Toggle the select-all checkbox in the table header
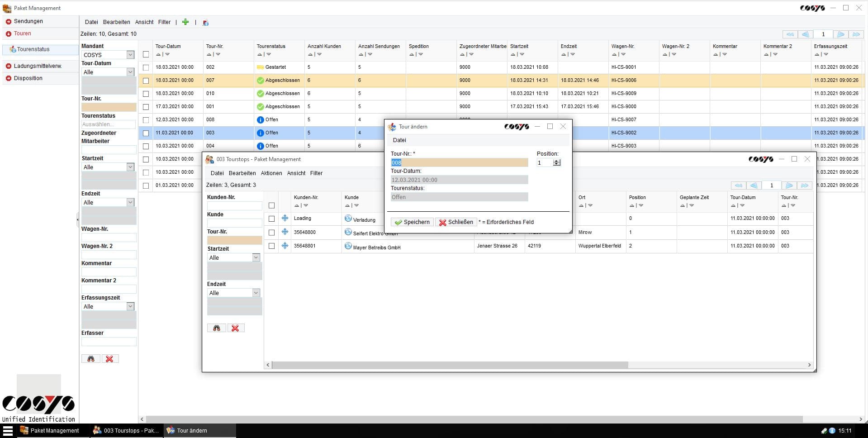 click(145, 53)
